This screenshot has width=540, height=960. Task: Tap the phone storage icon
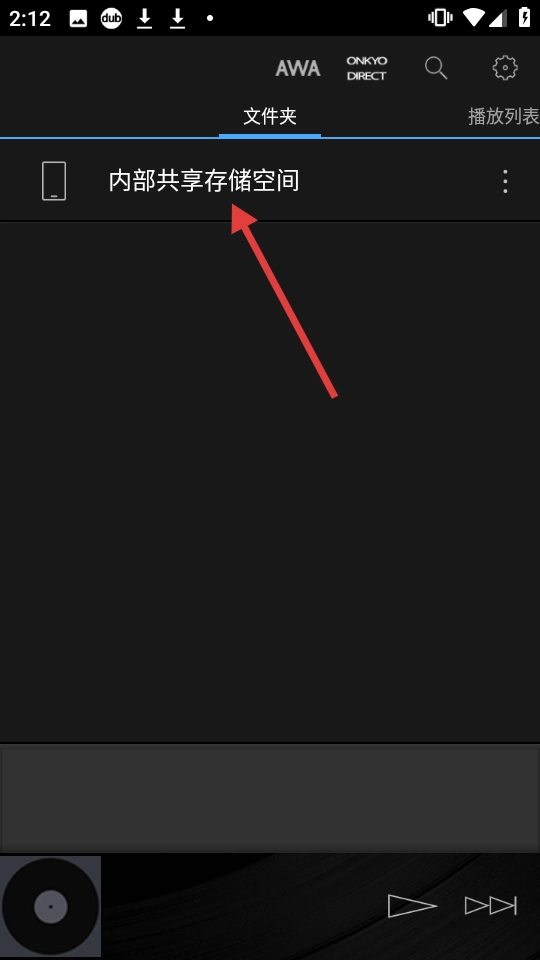click(54, 181)
